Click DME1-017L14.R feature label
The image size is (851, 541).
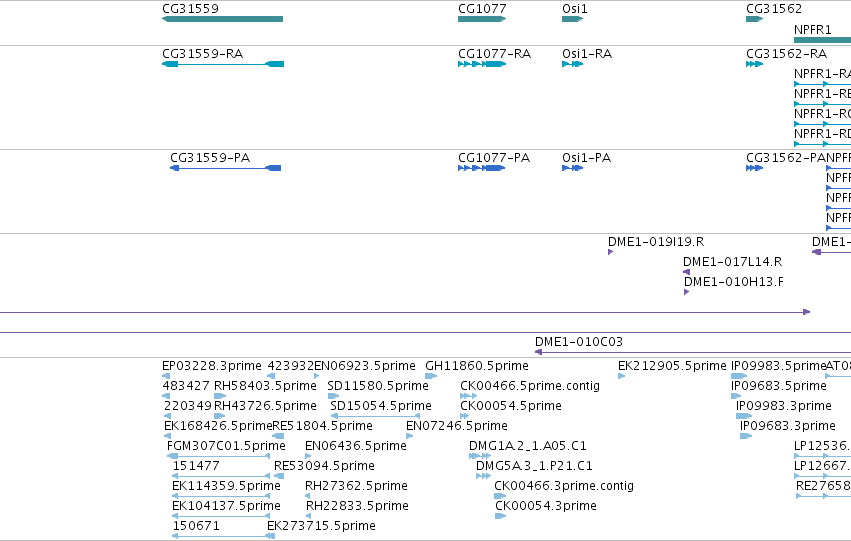tap(732, 262)
